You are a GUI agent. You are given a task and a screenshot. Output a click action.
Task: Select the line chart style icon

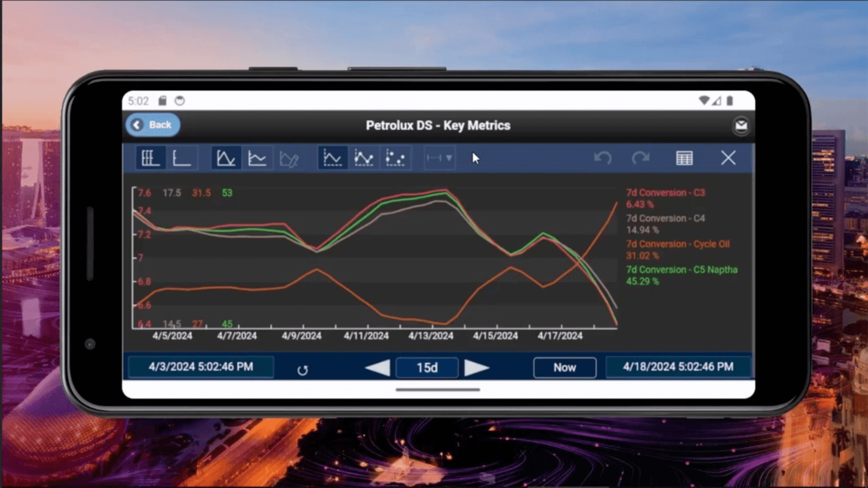[226, 158]
